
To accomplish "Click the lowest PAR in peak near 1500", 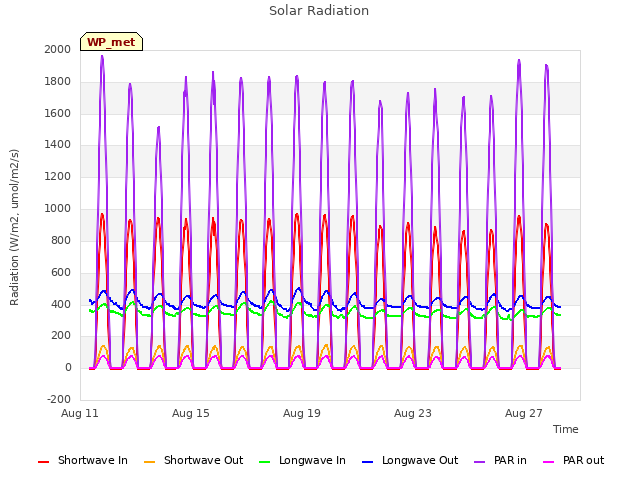I will pos(158,128).
